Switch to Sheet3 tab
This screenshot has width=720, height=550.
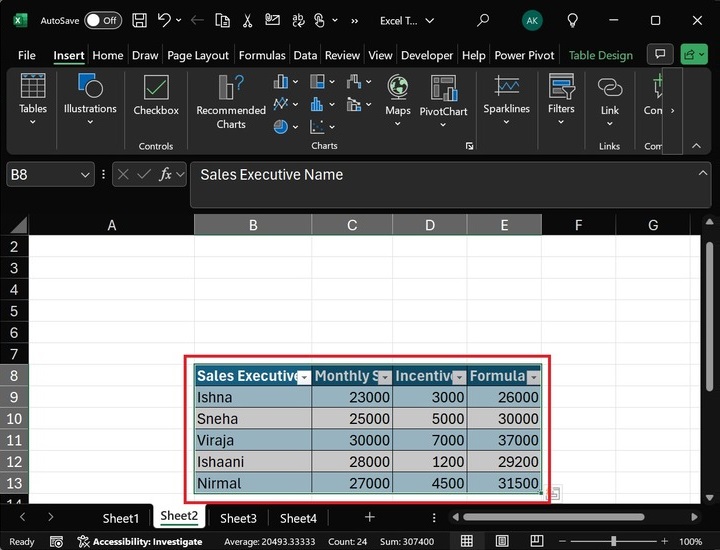[238, 518]
